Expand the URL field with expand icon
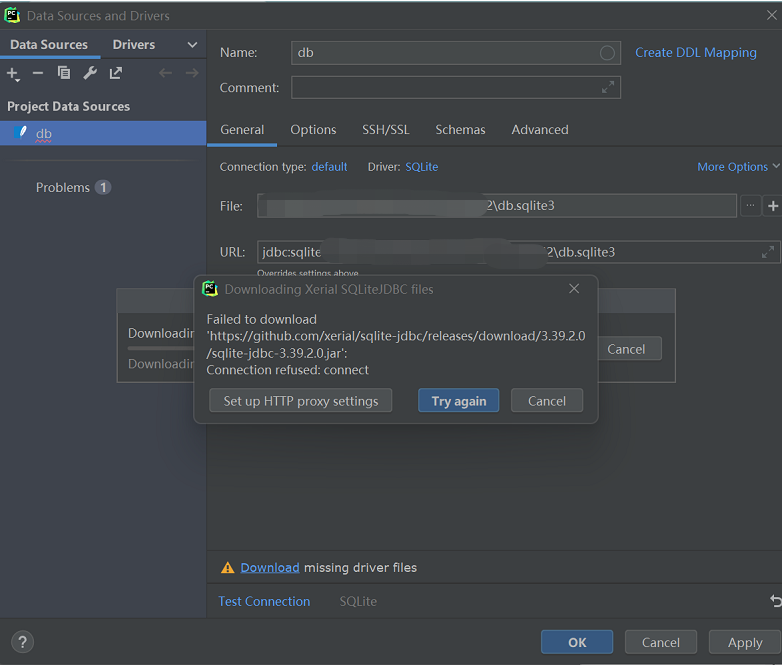Screen dimensions: 783x665 tap(768, 252)
